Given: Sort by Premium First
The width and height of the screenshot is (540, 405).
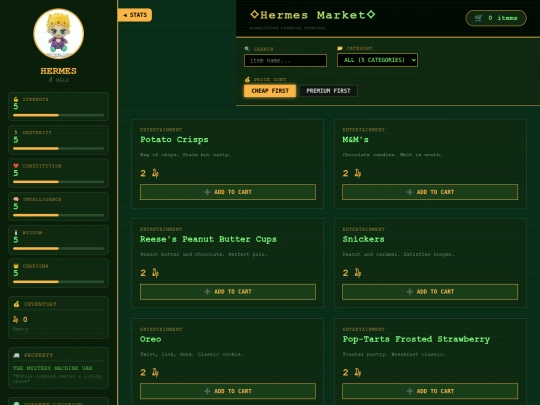Looking at the screenshot, I should coord(328,91).
